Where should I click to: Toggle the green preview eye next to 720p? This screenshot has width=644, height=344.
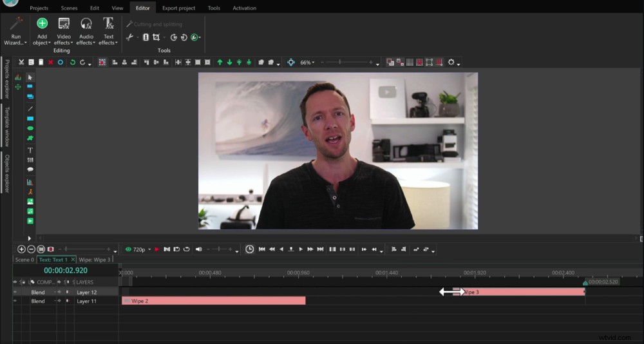(x=129, y=249)
